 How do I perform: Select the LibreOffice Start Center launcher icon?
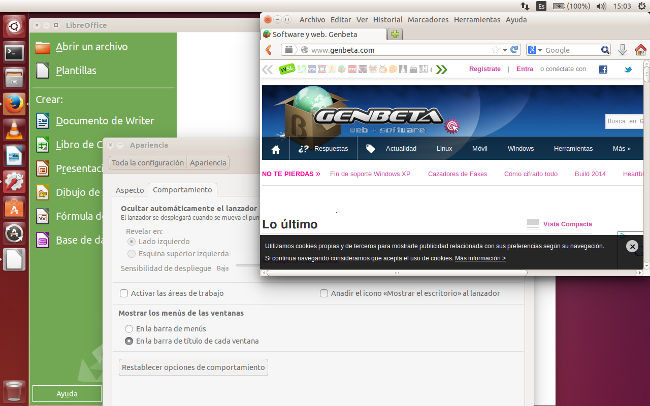click(x=14, y=259)
